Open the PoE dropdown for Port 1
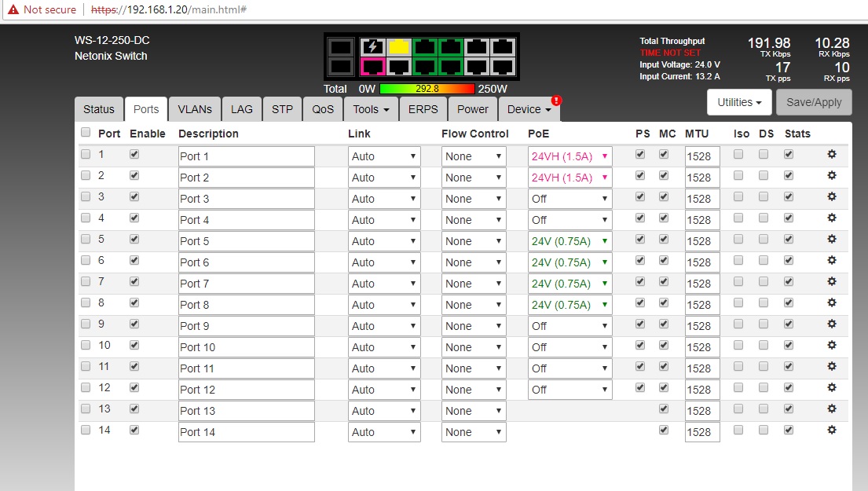Image resolution: width=868 pixels, height=491 pixels. pos(570,156)
